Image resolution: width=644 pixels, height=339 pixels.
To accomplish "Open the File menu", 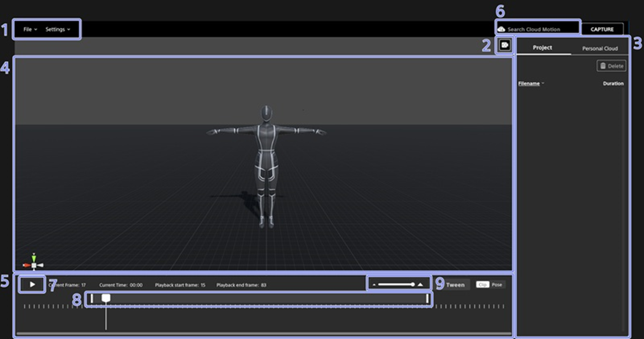I will [27, 29].
